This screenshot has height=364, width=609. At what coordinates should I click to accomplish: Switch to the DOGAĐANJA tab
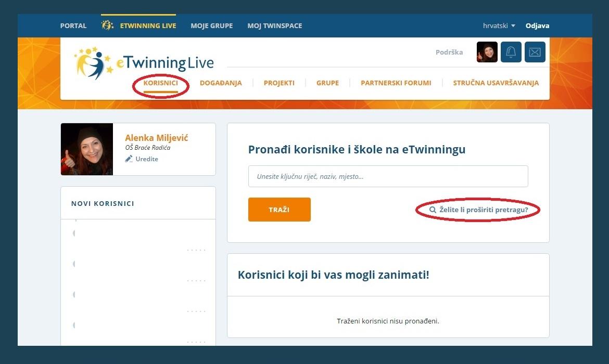221,83
